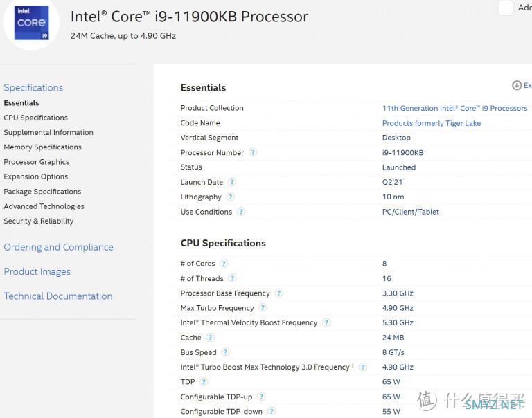Click the Q2'21 launch date value
The height and width of the screenshot is (418, 532).
tap(392, 182)
